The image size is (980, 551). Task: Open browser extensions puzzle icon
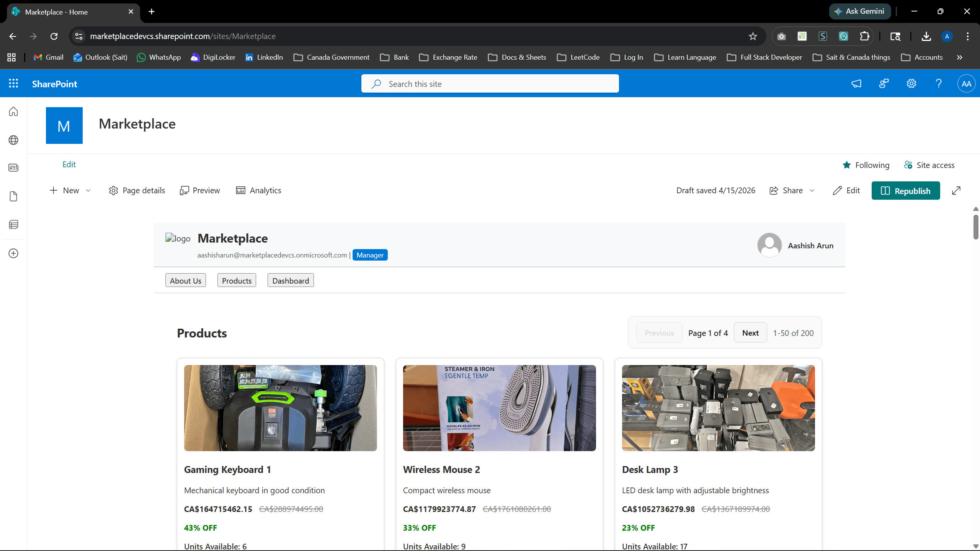click(x=864, y=36)
